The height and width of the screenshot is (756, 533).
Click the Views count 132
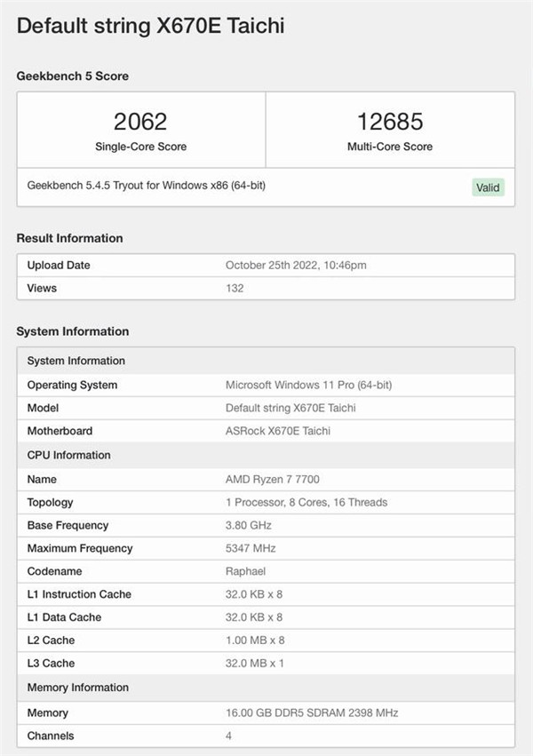pyautogui.click(x=235, y=288)
